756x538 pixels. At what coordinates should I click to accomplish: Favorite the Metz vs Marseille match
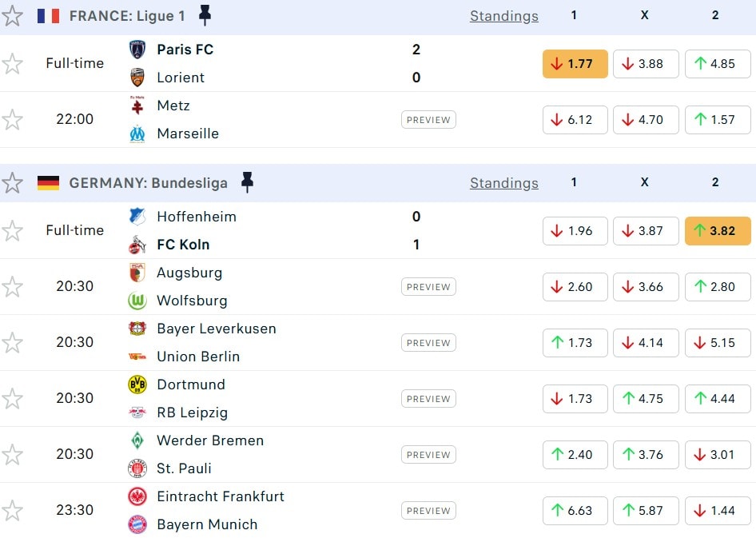[13, 120]
